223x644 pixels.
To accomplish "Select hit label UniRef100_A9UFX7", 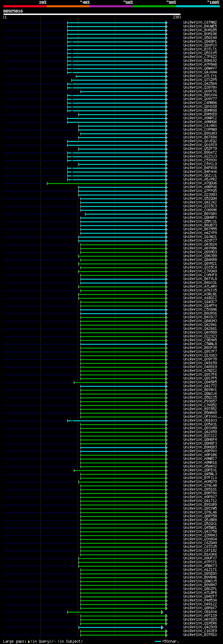I will tap(200, 558).
